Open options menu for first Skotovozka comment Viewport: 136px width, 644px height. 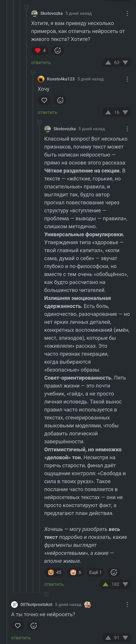(x=127, y=14)
